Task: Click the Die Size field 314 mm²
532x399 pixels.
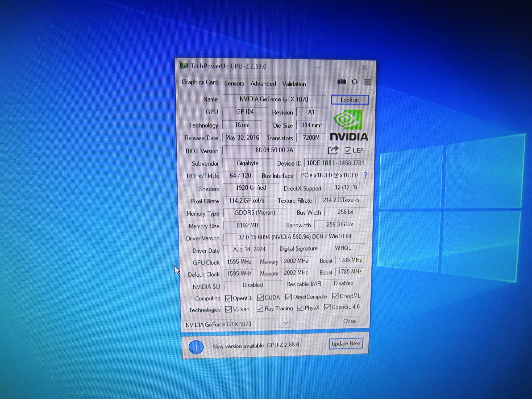Action: click(311, 125)
